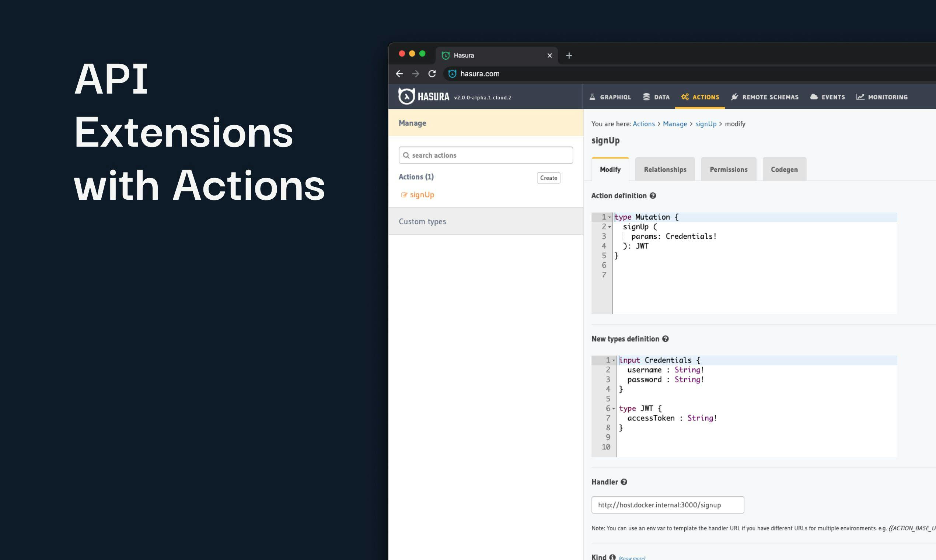This screenshot has width=936, height=560.
Task: Click 'params: Credentials!' in the action editor
Action: click(x=674, y=236)
